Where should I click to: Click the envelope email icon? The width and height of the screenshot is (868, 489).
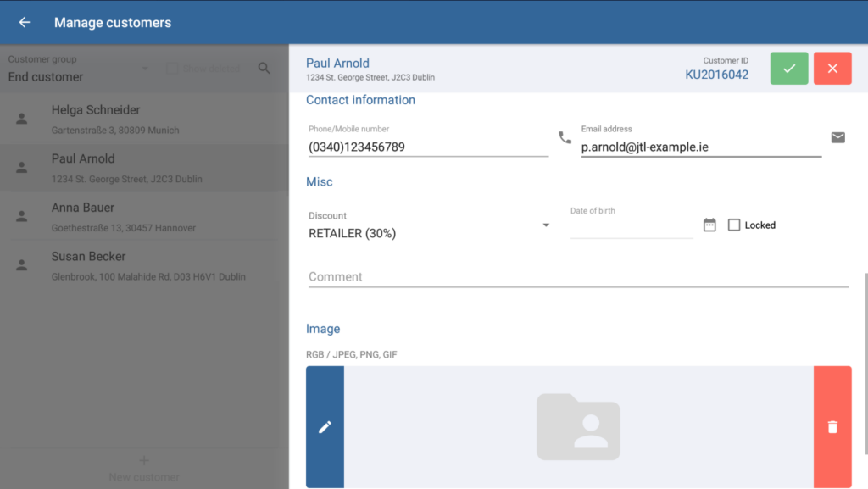point(837,137)
